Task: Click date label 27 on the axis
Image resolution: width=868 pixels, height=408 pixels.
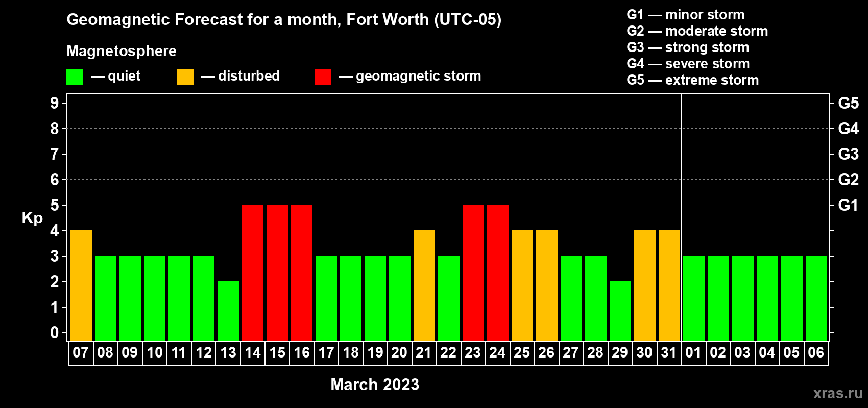Action: coord(571,353)
